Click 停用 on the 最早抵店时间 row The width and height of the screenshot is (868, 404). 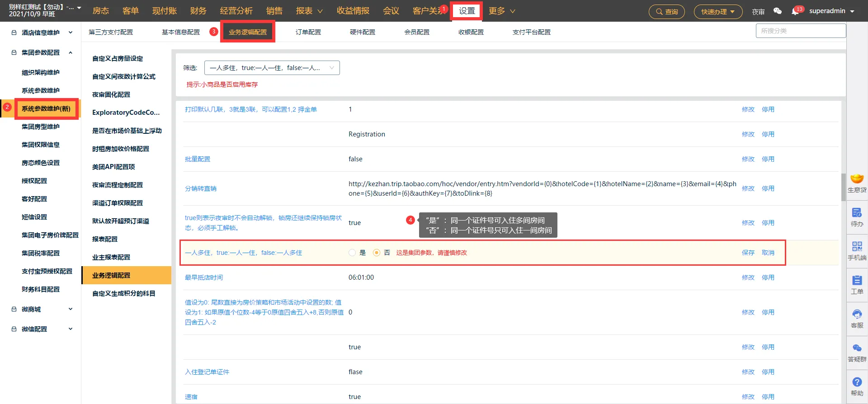pyautogui.click(x=768, y=277)
